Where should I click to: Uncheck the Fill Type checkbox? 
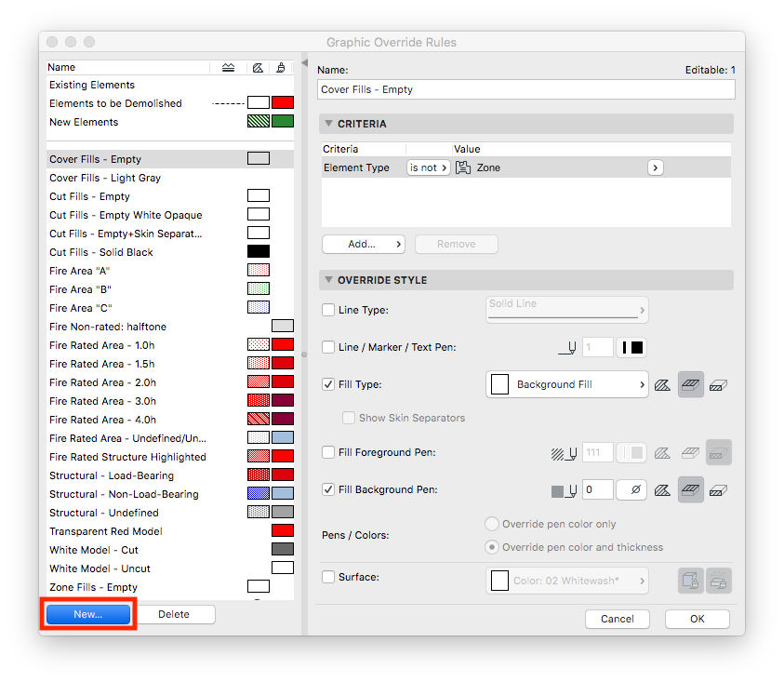pos(328,384)
